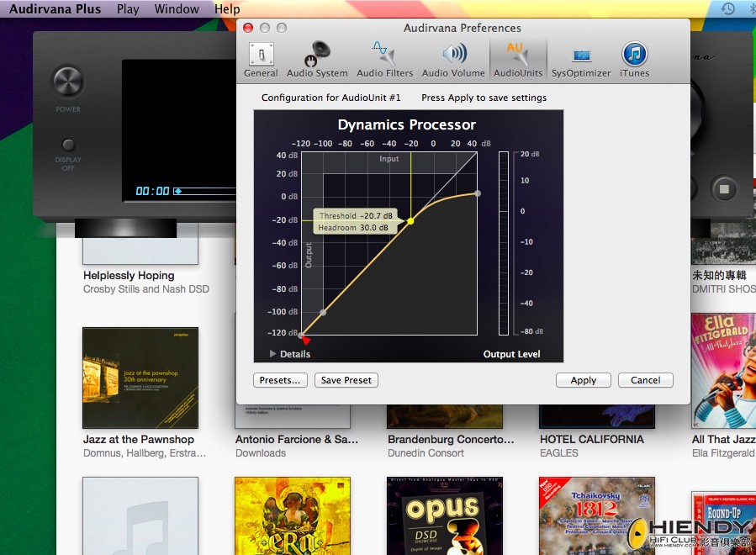Image resolution: width=756 pixels, height=555 pixels.
Task: Click the Jazz at the Pawnshop title text
Action: (139, 439)
